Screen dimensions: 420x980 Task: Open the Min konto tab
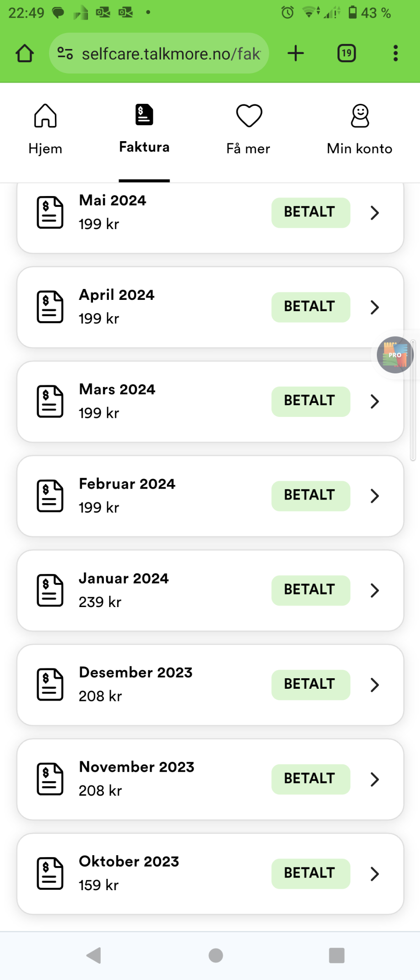[x=360, y=129]
